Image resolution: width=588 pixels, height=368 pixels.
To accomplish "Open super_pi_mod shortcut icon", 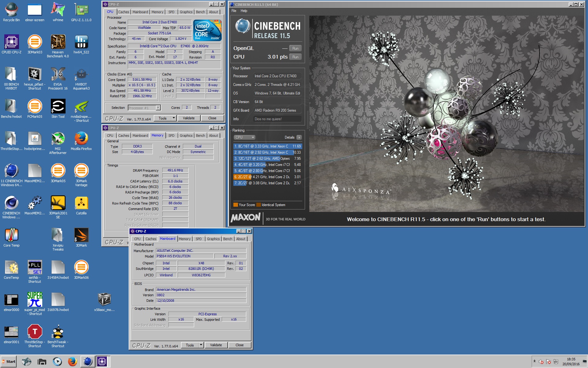I will click(35, 304).
